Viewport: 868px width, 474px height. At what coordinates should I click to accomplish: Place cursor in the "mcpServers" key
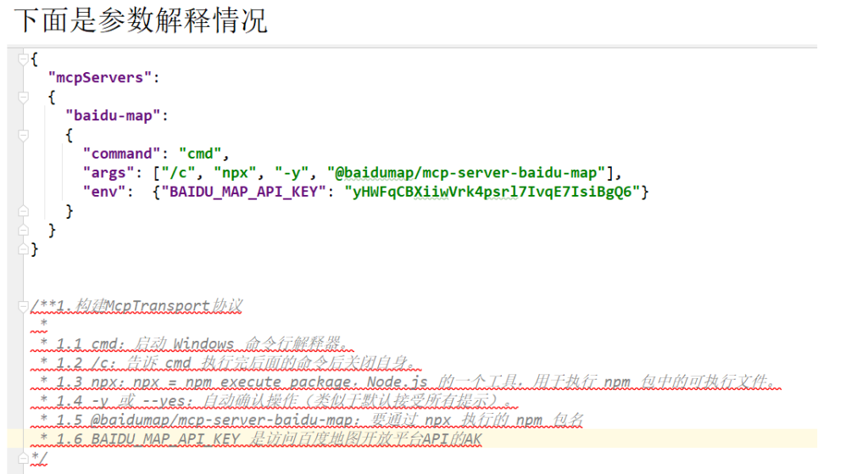[x=99, y=78]
